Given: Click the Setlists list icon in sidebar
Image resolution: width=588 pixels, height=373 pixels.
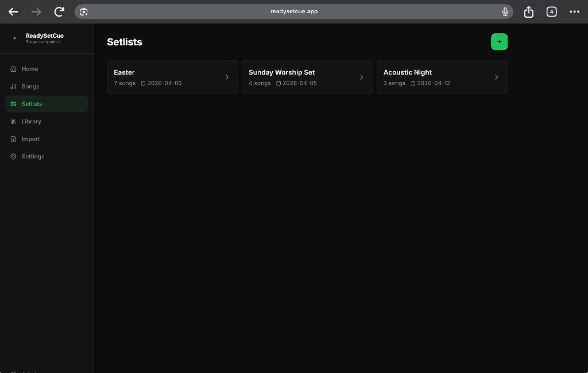Looking at the screenshot, I should tap(14, 104).
